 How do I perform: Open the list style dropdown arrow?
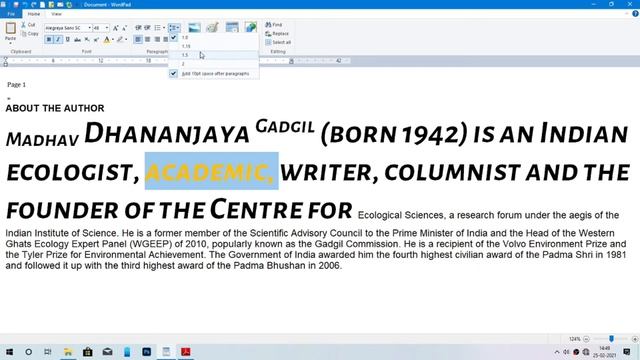(164, 28)
